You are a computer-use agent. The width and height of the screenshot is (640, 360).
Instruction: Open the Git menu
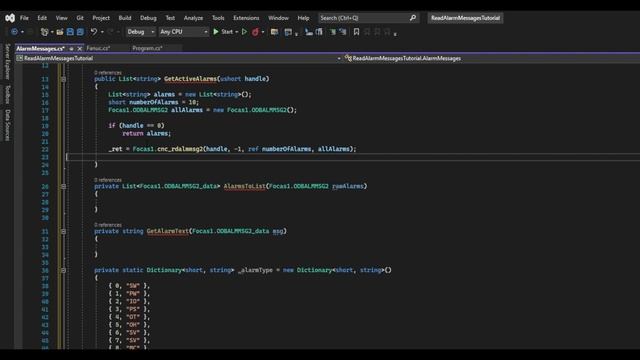coord(80,18)
